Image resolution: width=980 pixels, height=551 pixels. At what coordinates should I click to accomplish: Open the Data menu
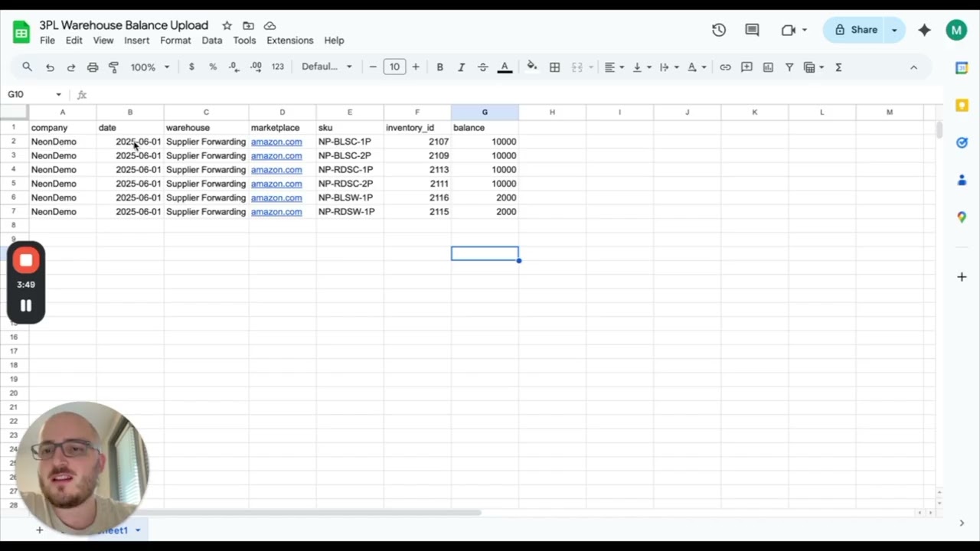point(212,41)
